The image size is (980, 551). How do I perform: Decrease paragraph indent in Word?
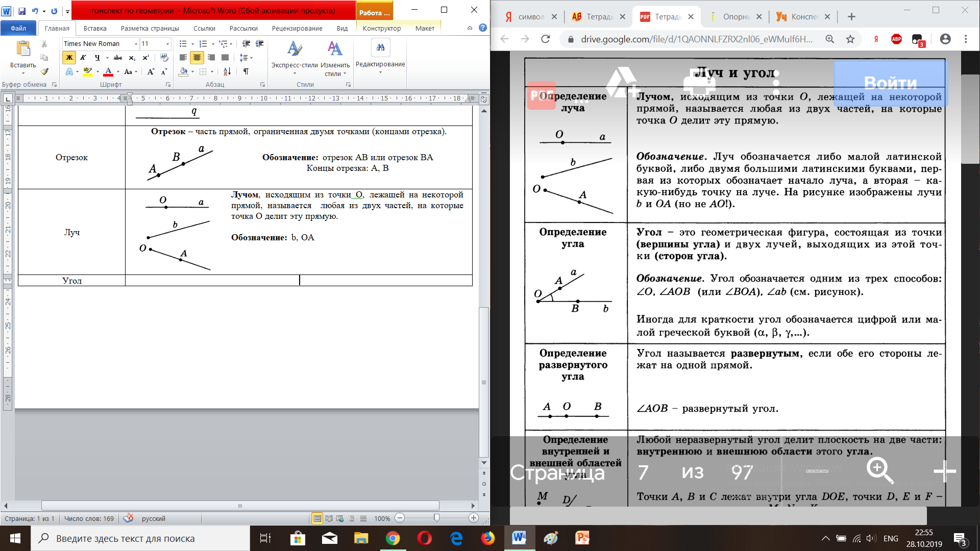point(246,44)
